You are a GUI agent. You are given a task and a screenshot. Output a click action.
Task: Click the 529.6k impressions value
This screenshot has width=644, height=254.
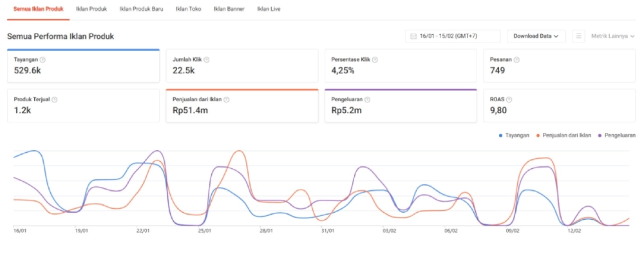(x=28, y=70)
